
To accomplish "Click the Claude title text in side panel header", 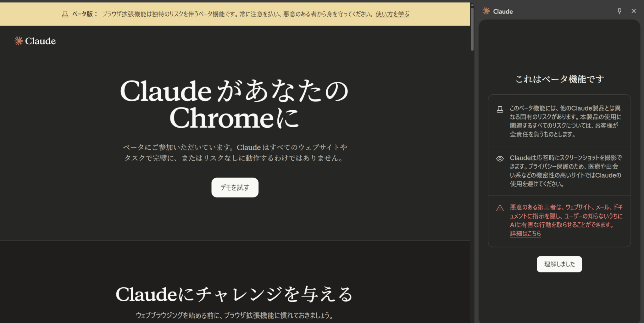I will click(503, 12).
